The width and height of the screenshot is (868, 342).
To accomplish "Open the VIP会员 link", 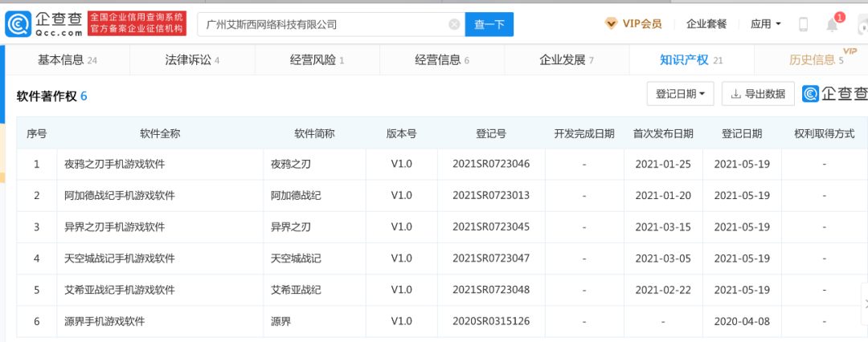I will click(641, 24).
